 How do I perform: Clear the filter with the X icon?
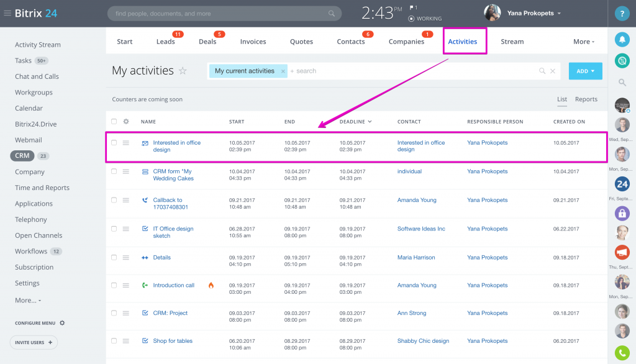(x=552, y=71)
